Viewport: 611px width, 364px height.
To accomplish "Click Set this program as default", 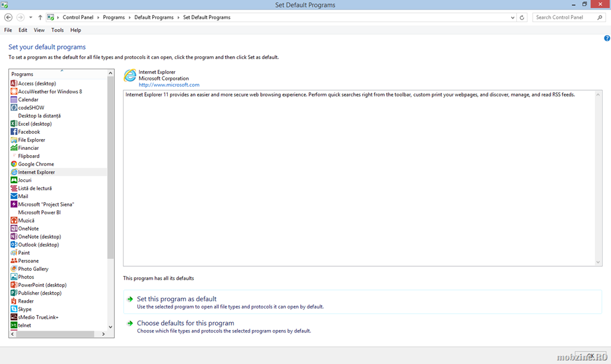I will pyautogui.click(x=177, y=299).
